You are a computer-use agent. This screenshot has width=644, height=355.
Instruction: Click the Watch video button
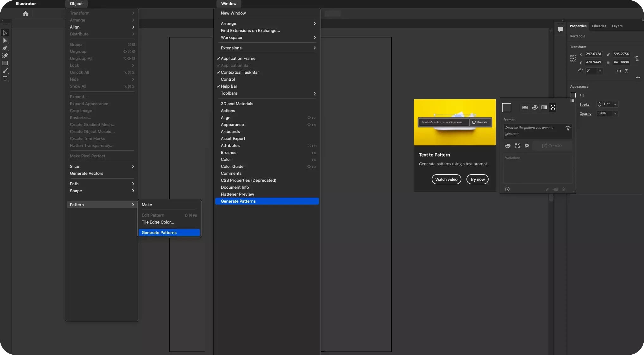(x=446, y=179)
